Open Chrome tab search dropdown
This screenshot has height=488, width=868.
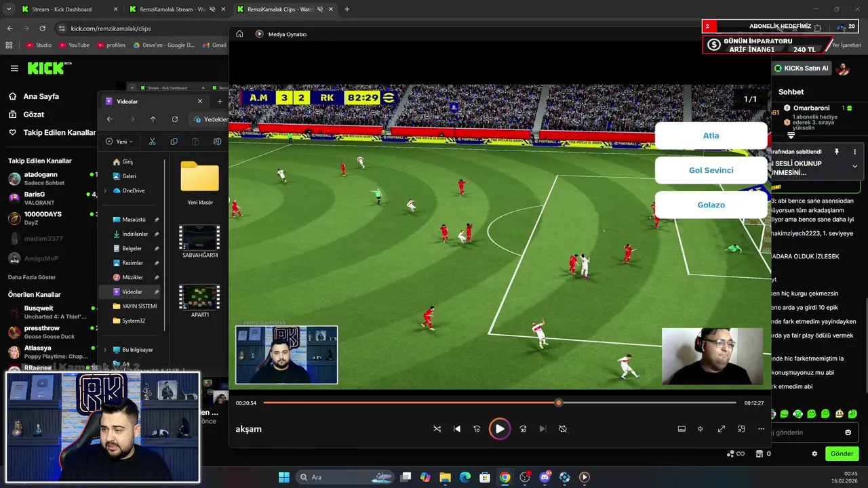click(x=7, y=9)
